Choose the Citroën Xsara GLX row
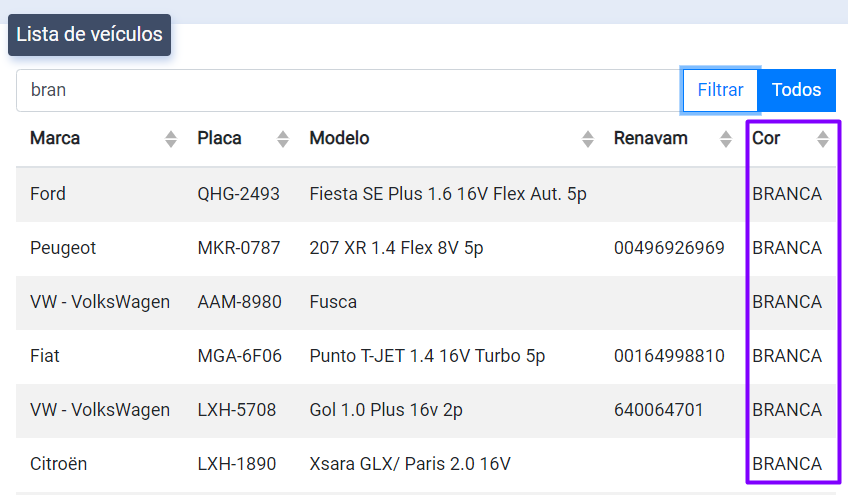 [x=410, y=464]
